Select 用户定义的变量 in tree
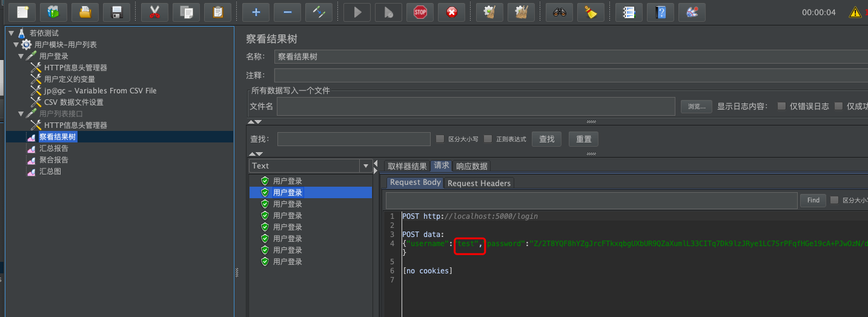Viewport: 868px width, 317px height. pyautogui.click(x=70, y=79)
